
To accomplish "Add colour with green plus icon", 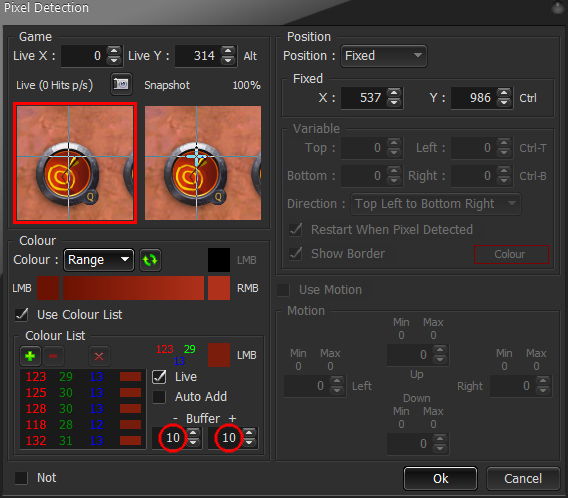I will point(30,356).
